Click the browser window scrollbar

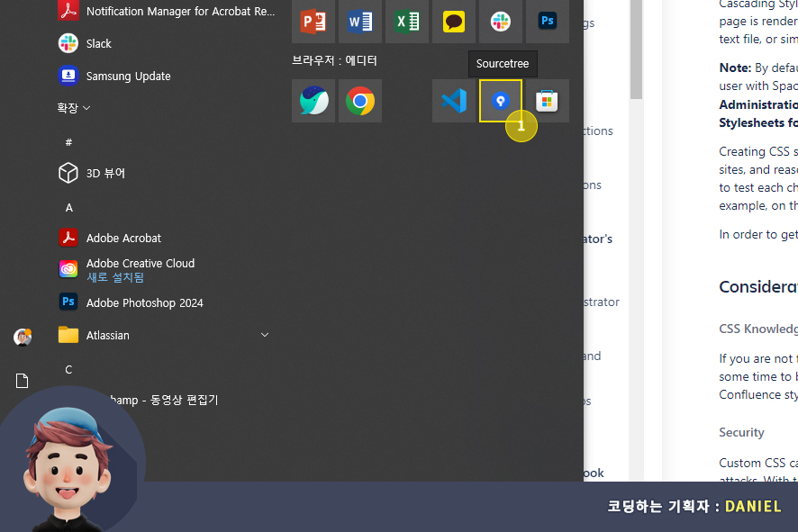[x=636, y=50]
